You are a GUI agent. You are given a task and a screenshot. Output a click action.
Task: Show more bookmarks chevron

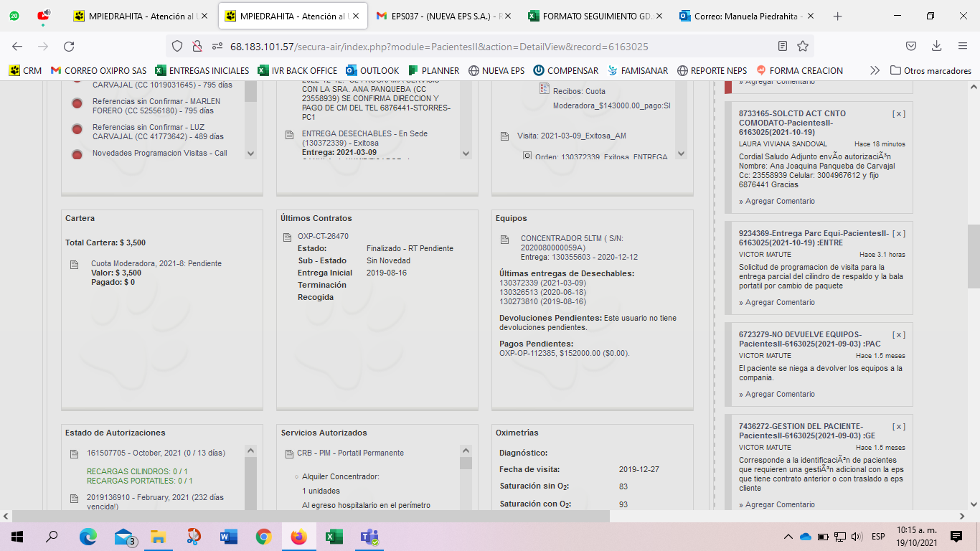click(875, 70)
